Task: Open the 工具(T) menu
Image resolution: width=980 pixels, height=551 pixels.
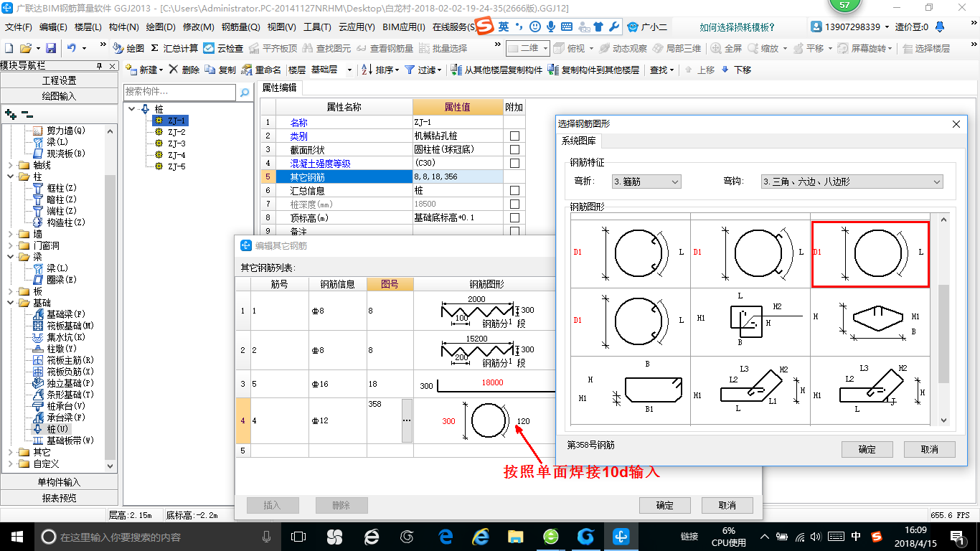Action: pyautogui.click(x=317, y=27)
